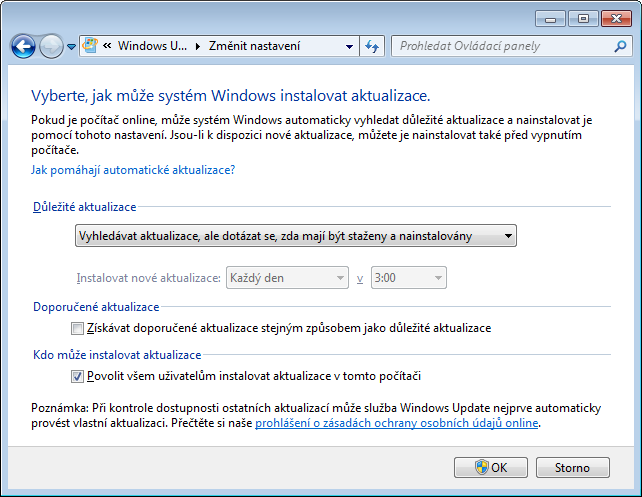The image size is (642, 497).
Task: Toggle Získávat doporučené aktualizace checkbox
Action: [x=77, y=328]
